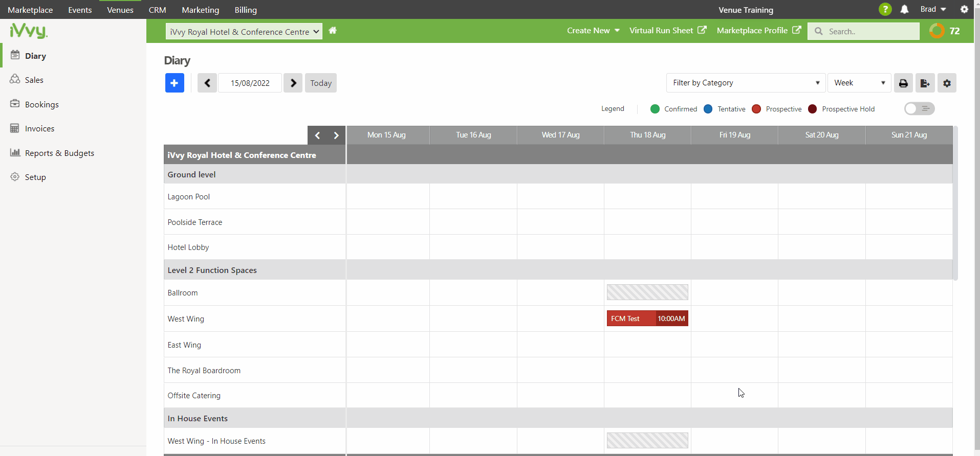
Task: Open the venue selector dropdown
Action: point(244,32)
